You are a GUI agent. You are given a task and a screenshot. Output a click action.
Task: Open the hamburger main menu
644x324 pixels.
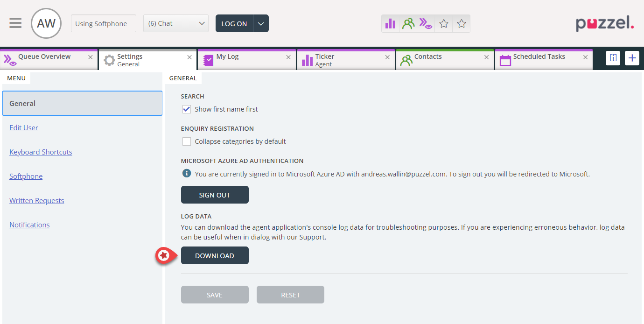tap(15, 23)
